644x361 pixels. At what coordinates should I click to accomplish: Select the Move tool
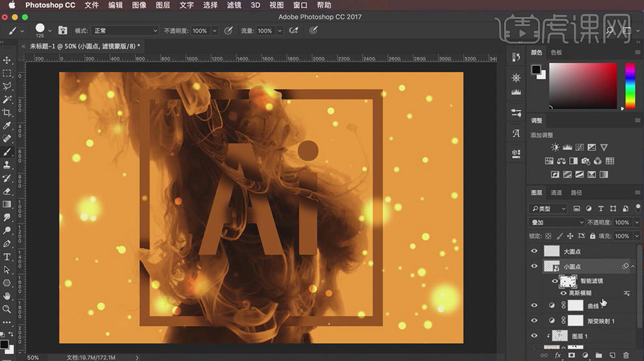(x=7, y=60)
